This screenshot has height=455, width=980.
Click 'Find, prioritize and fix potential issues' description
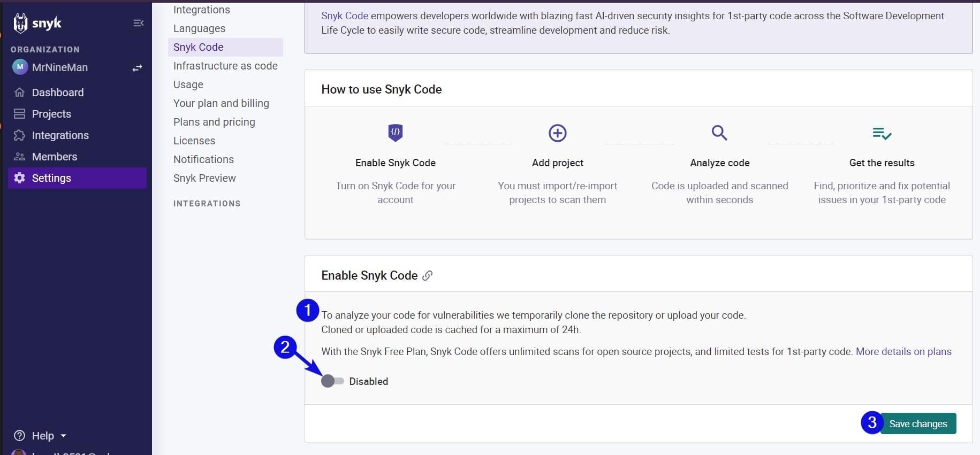882,192
